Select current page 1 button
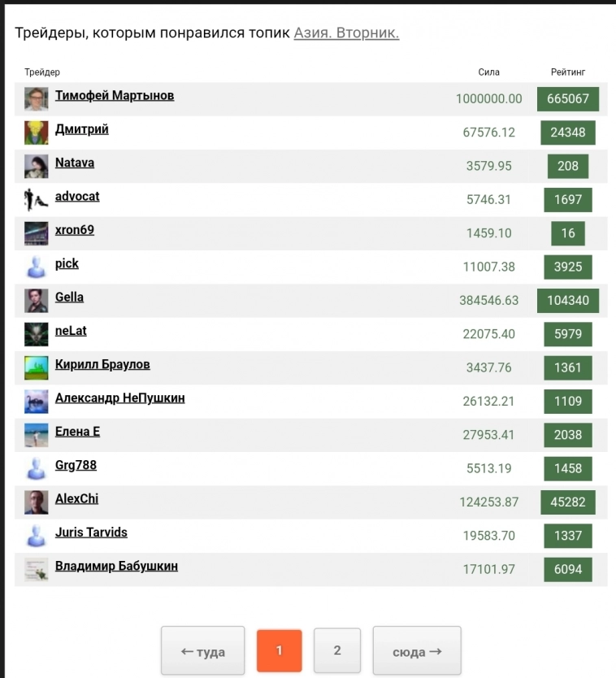The width and height of the screenshot is (616, 678). pos(279,651)
